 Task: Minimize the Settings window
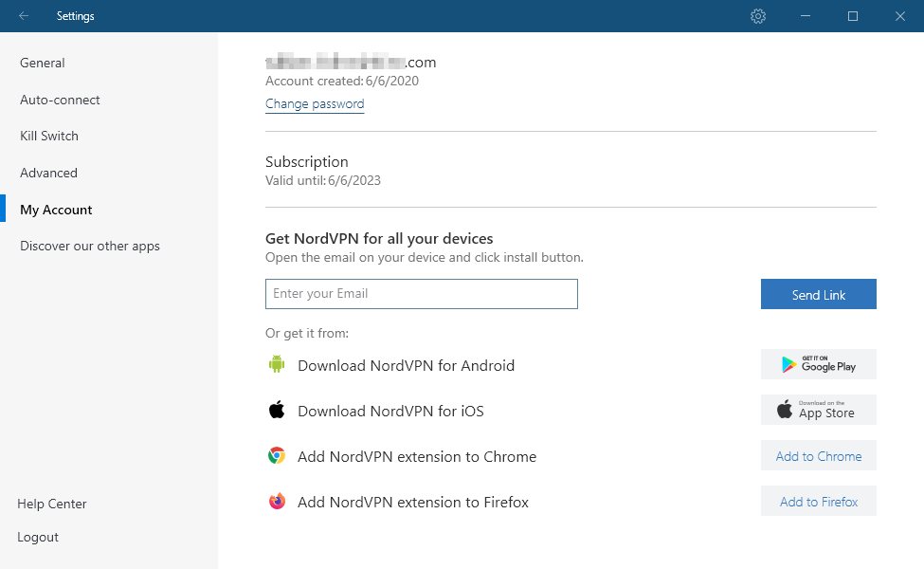[x=806, y=16]
